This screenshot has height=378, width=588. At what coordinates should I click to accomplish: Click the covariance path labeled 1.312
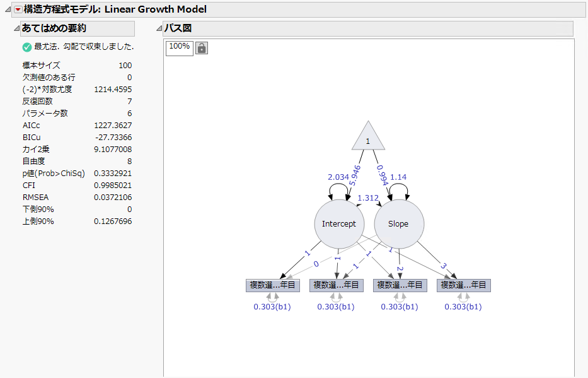point(369,198)
